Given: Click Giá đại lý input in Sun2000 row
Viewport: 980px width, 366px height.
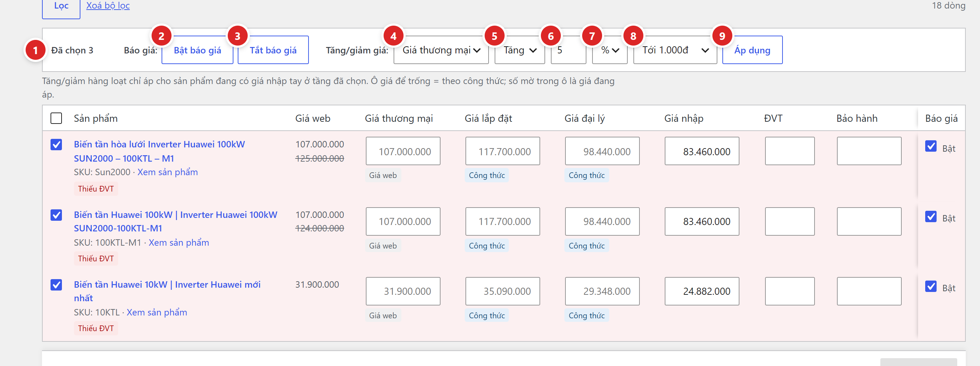Looking at the screenshot, I should point(602,151).
